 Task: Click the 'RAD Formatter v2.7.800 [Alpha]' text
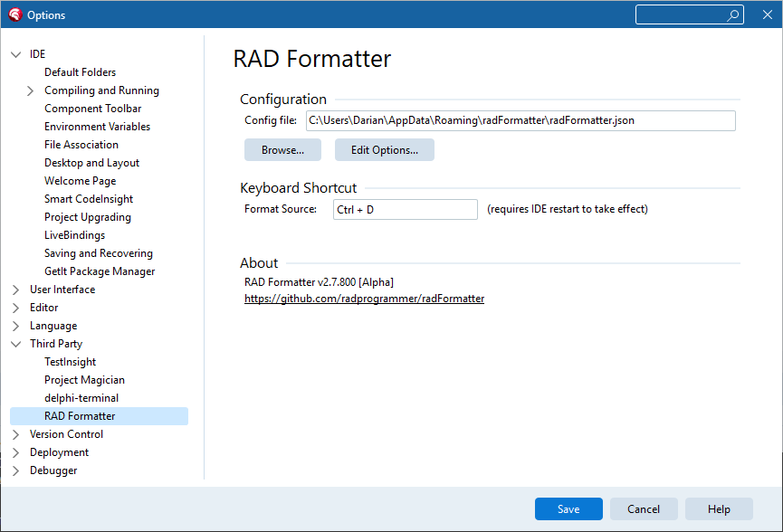[x=319, y=282]
